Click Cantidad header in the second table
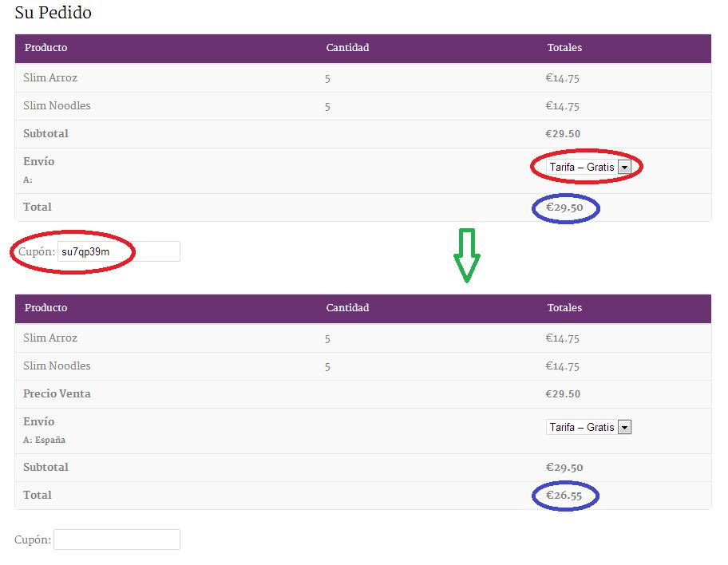The image size is (728, 565). click(x=347, y=308)
